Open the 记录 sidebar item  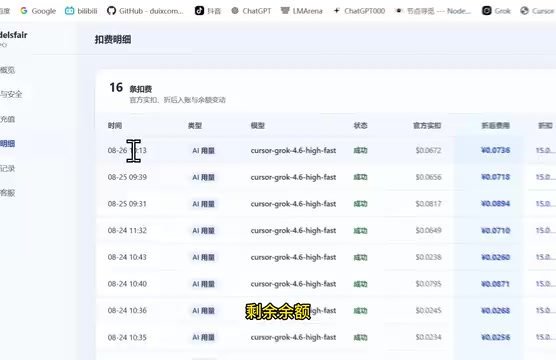click(7, 168)
